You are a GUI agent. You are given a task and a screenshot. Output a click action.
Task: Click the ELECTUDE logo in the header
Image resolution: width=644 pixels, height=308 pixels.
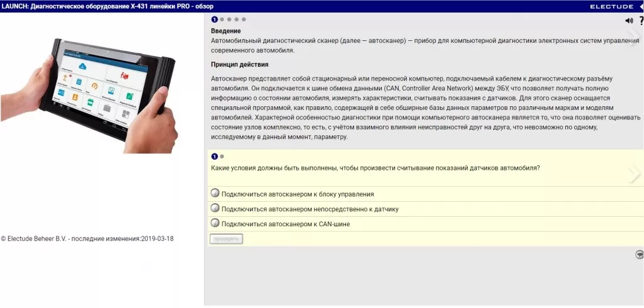[611, 6]
